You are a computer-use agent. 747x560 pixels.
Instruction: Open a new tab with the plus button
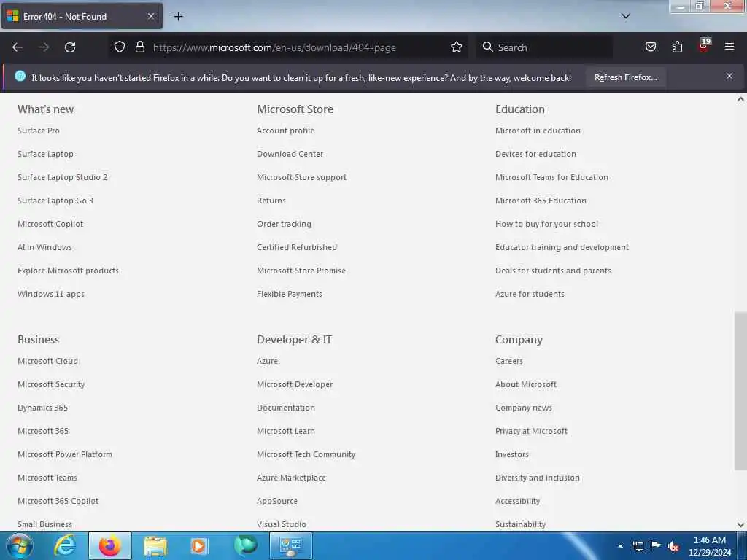(x=178, y=17)
